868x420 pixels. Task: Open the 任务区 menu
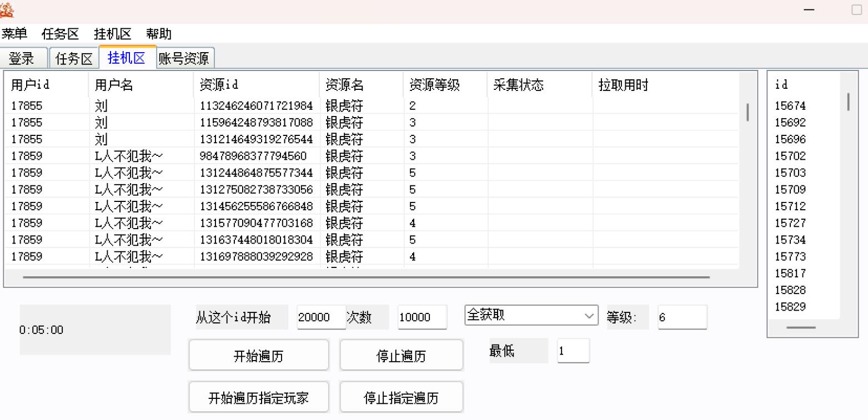(61, 34)
